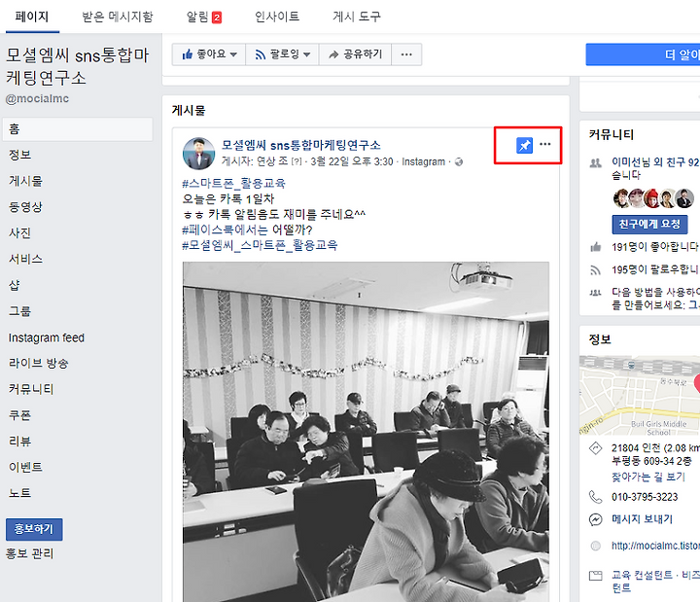The width and height of the screenshot is (700, 602).
Task: Click the 이미선님 외 친구 link
Action: (x=655, y=162)
